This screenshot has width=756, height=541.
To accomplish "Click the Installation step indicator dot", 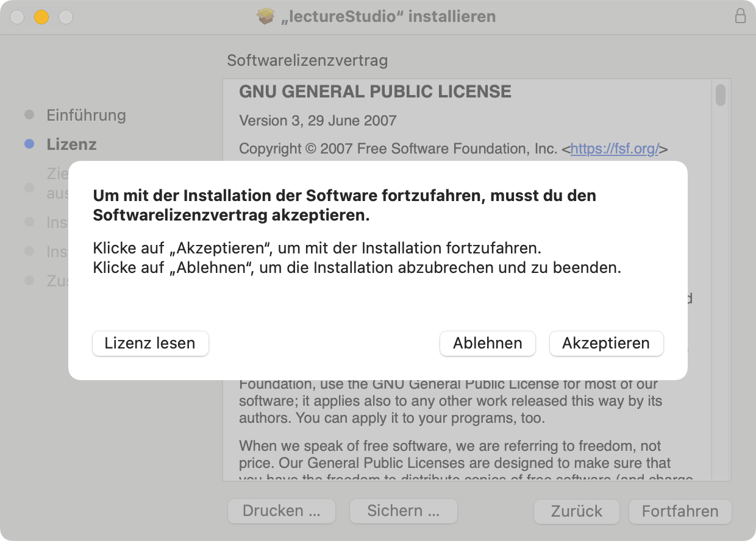I will point(29,252).
